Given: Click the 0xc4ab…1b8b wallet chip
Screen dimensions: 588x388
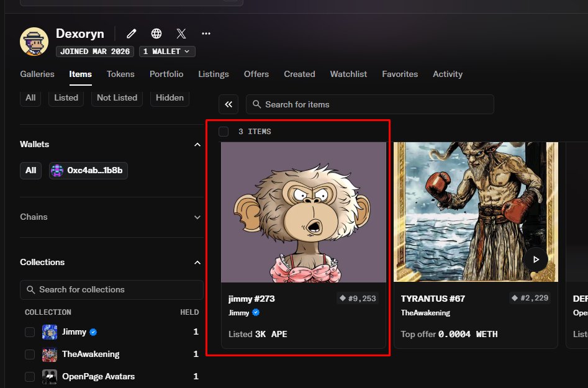Looking at the screenshot, I should [x=88, y=171].
